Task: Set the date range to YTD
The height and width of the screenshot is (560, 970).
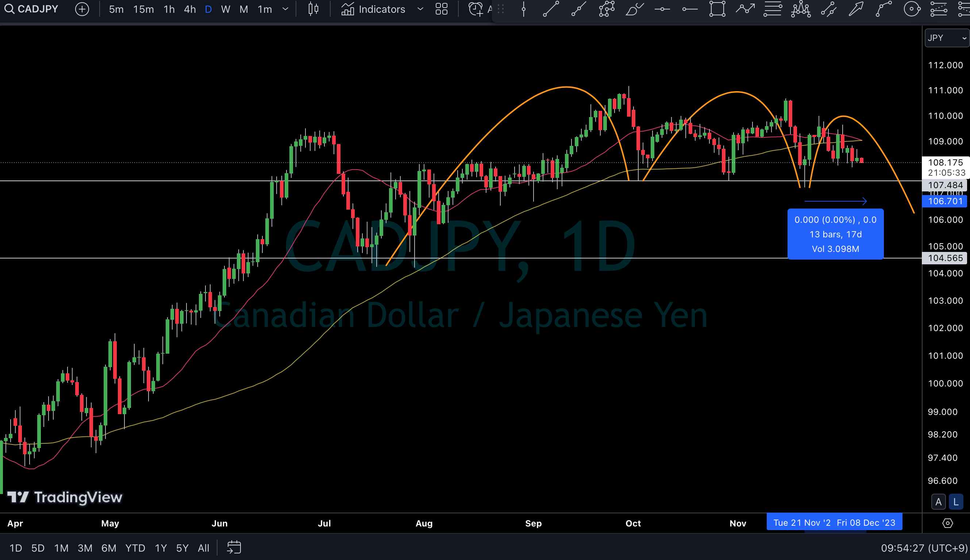Action: click(x=135, y=548)
